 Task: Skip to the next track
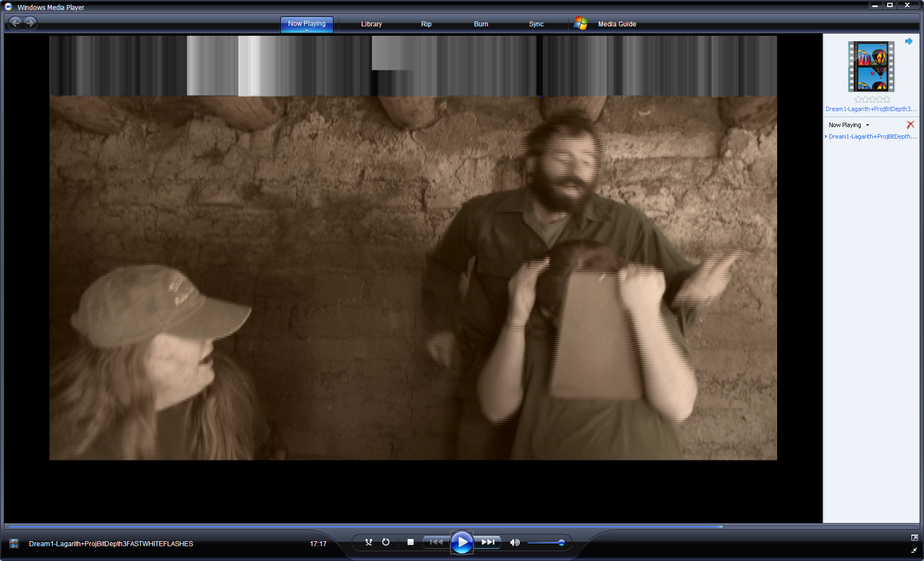[488, 542]
